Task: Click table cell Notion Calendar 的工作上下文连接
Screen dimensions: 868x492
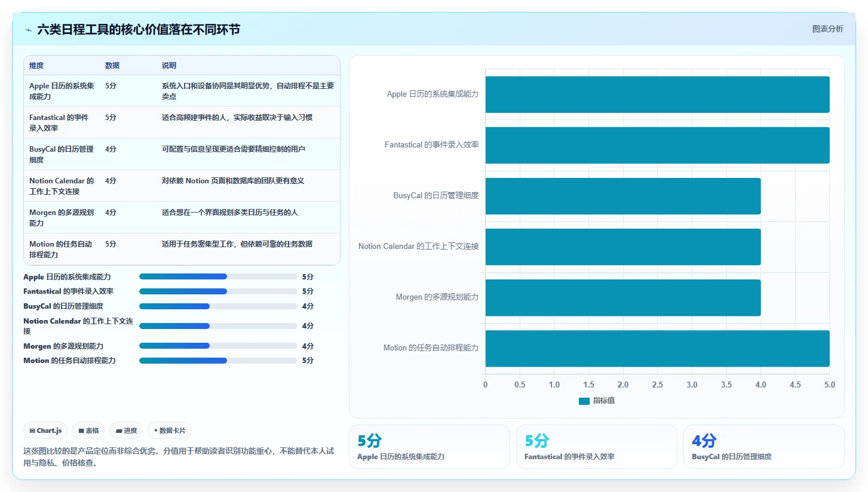Action: 62,186
